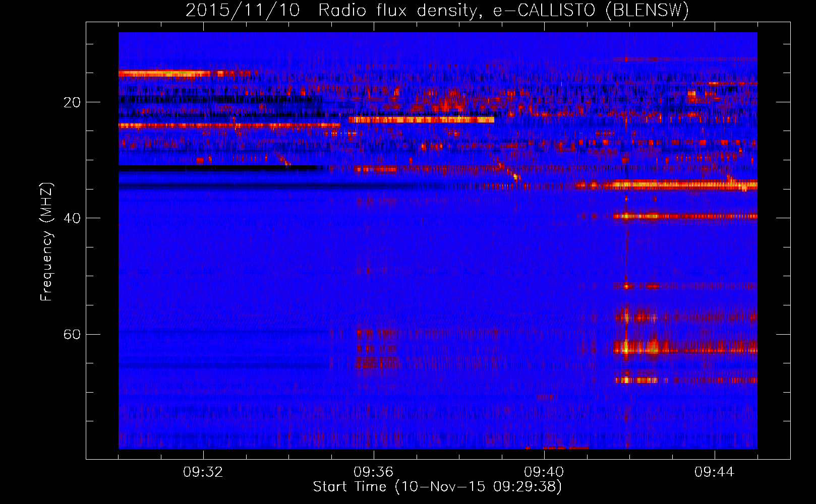Select the 'e-CALLISTO (BLENSW)' text in title
Image resolution: width=816 pixels, height=504 pixels.
tap(591, 10)
